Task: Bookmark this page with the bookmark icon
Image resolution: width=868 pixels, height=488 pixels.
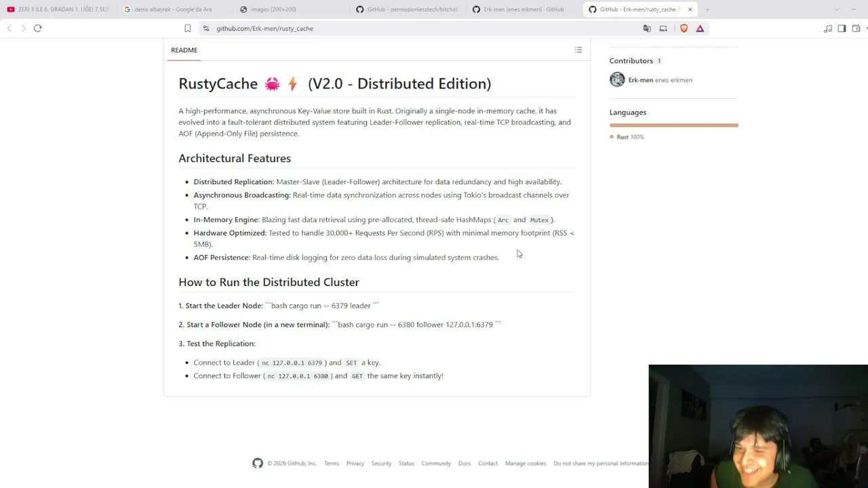Action: [188, 28]
